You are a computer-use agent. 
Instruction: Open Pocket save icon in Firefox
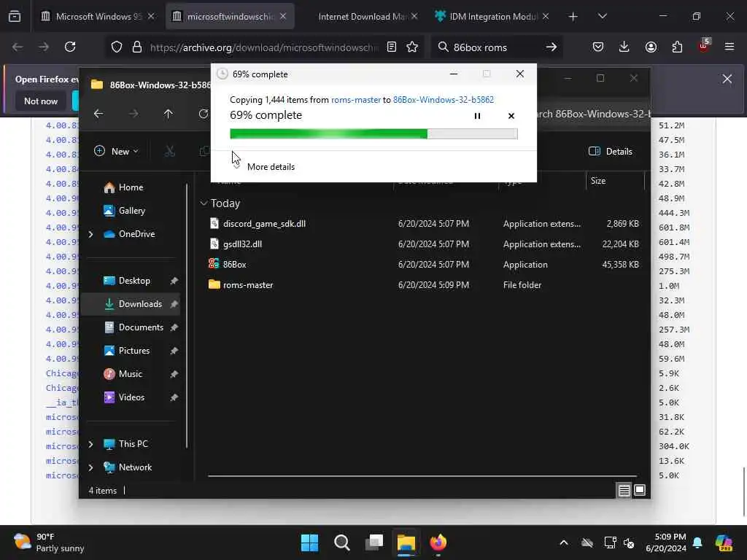click(x=598, y=47)
